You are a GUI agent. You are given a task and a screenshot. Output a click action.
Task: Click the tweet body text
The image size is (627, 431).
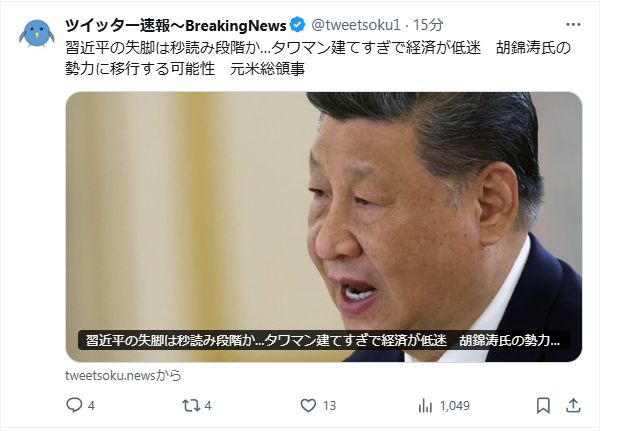(318, 58)
